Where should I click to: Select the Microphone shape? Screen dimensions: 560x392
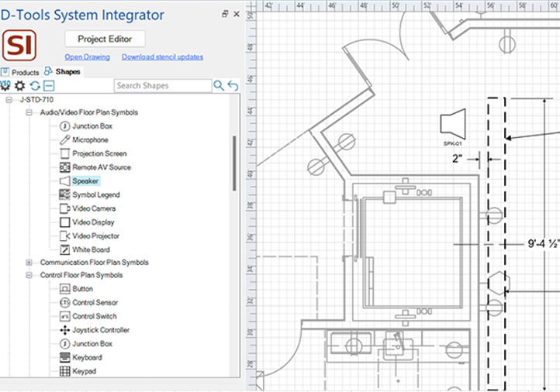point(90,140)
